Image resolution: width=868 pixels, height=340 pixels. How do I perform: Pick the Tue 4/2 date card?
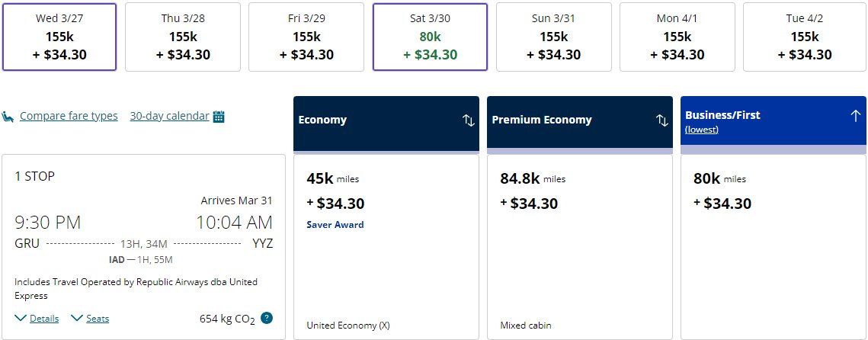pos(804,37)
